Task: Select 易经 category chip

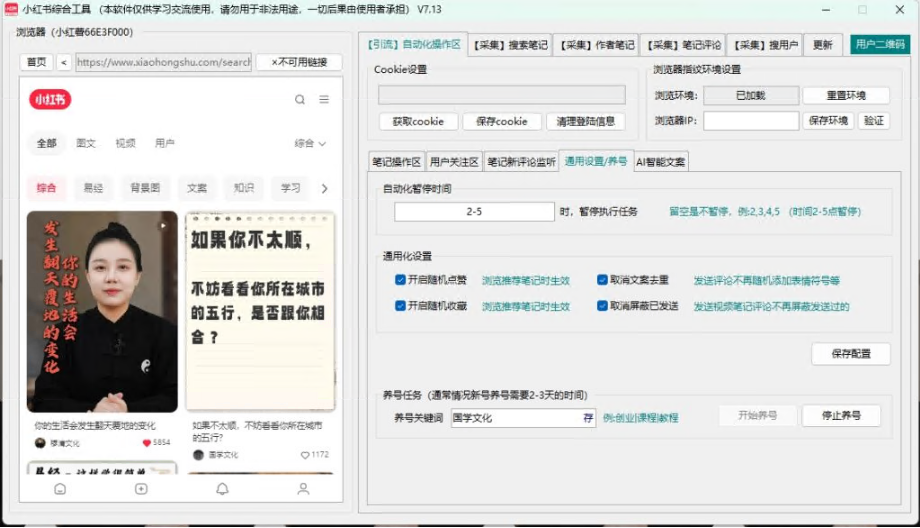Action: coord(93,188)
